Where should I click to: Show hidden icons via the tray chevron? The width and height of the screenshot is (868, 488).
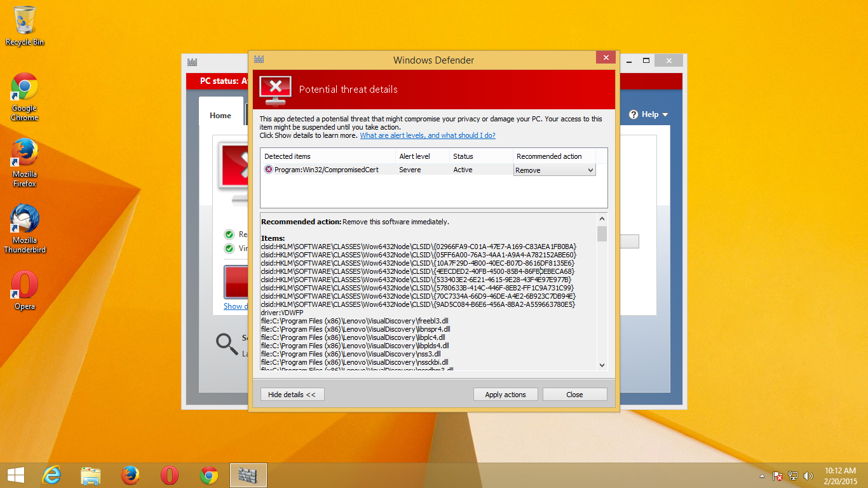[763, 475]
